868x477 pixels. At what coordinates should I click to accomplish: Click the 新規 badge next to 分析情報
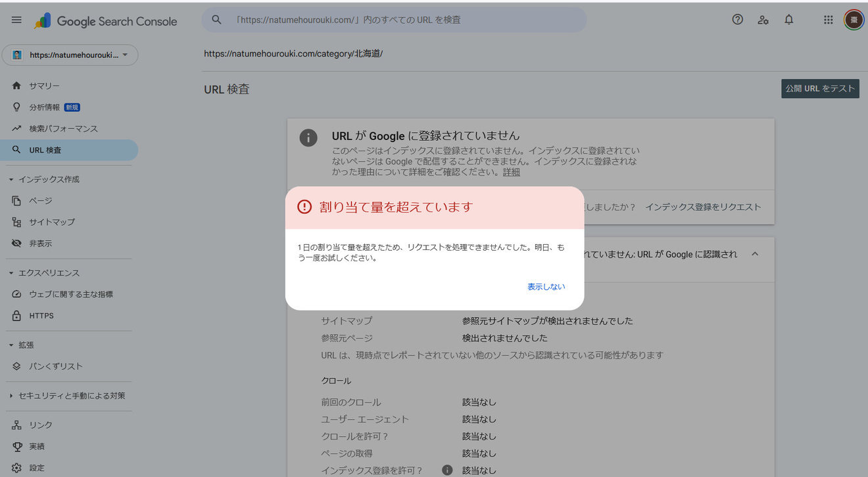coord(72,107)
